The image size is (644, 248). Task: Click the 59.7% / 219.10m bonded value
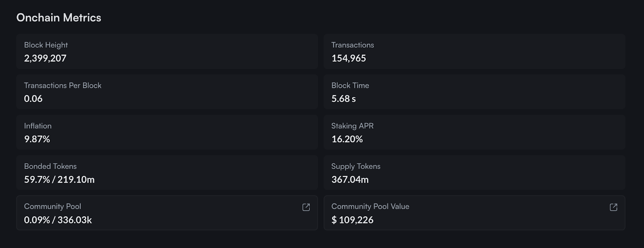(59, 179)
